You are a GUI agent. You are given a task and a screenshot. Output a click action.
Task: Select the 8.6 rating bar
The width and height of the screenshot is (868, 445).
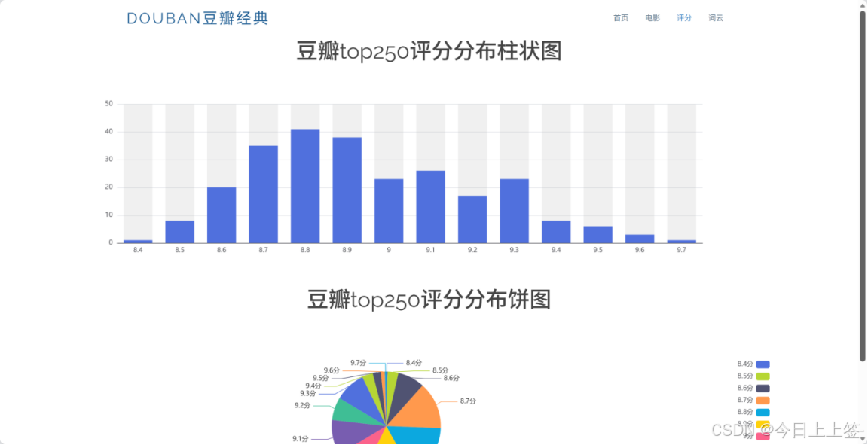222,215
